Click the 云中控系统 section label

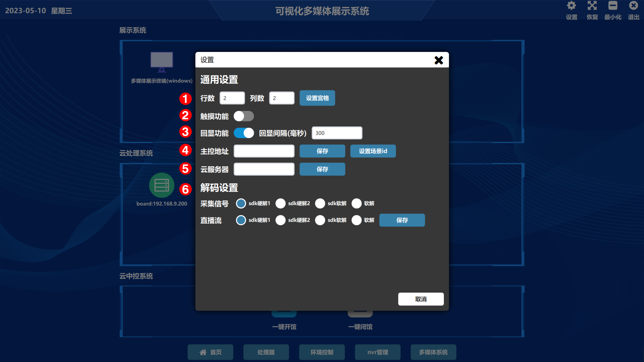coord(136,276)
